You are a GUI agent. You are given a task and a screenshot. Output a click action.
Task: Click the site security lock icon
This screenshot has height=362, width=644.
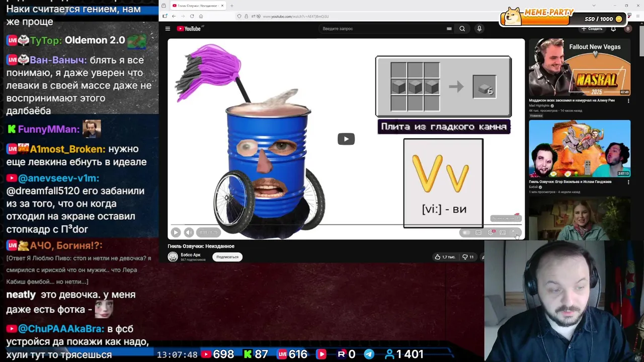(246, 16)
